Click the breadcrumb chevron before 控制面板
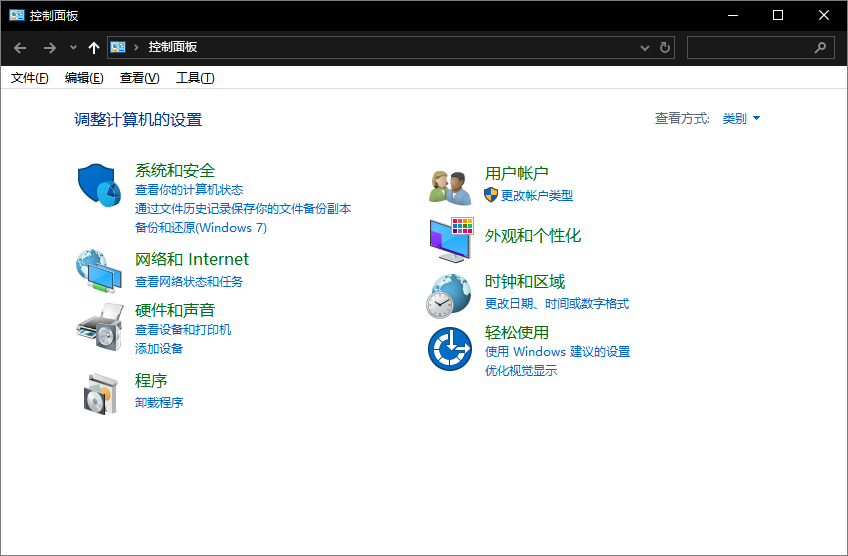This screenshot has width=848, height=556. click(136, 48)
